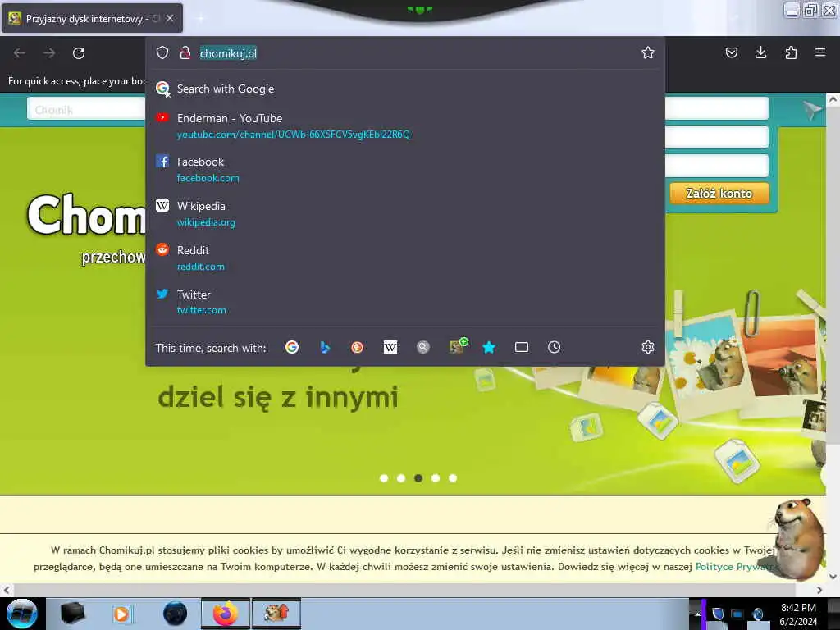Choose the Wikipedia suggestion row
The height and width of the screenshot is (630, 840).
[x=405, y=214]
